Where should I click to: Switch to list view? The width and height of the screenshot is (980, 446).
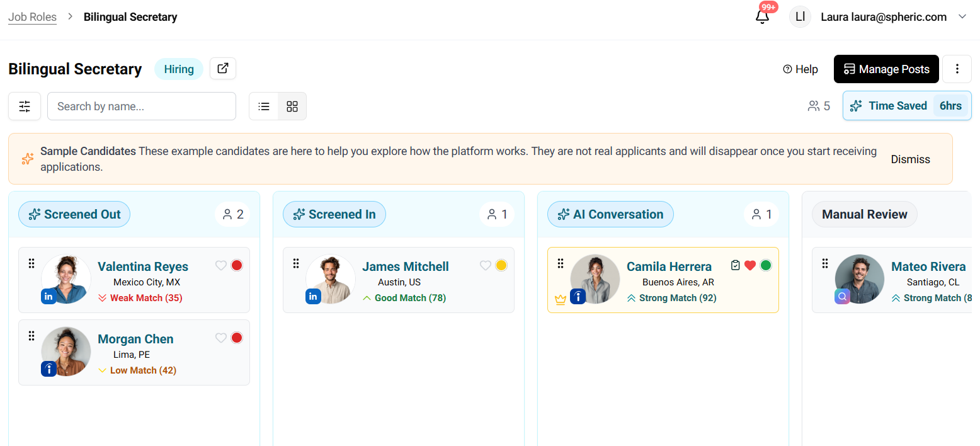264,106
